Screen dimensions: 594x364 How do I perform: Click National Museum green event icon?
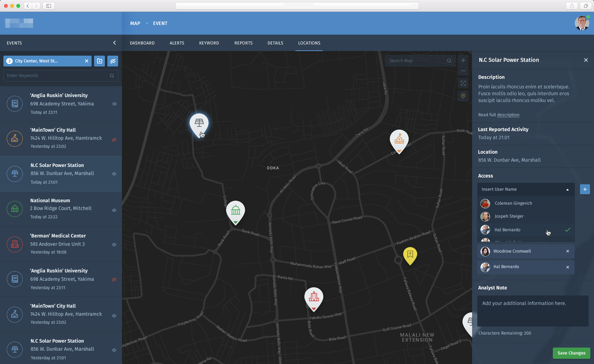click(x=15, y=209)
